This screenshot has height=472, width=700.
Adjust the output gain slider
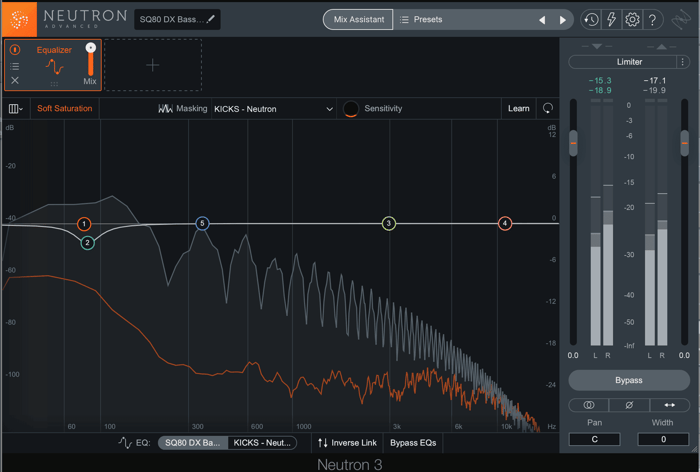685,143
